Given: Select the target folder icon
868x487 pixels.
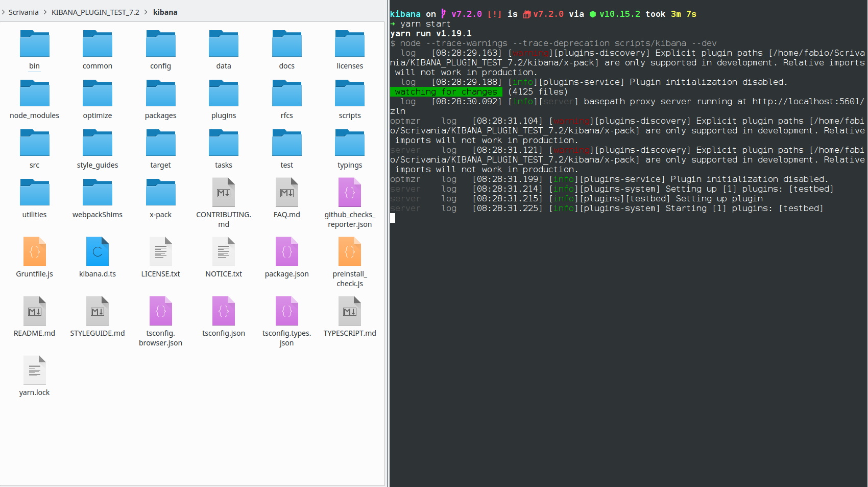Looking at the screenshot, I should (x=160, y=143).
